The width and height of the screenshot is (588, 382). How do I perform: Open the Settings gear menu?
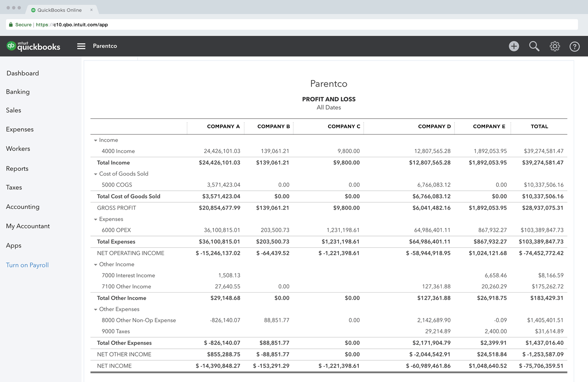pyautogui.click(x=555, y=46)
